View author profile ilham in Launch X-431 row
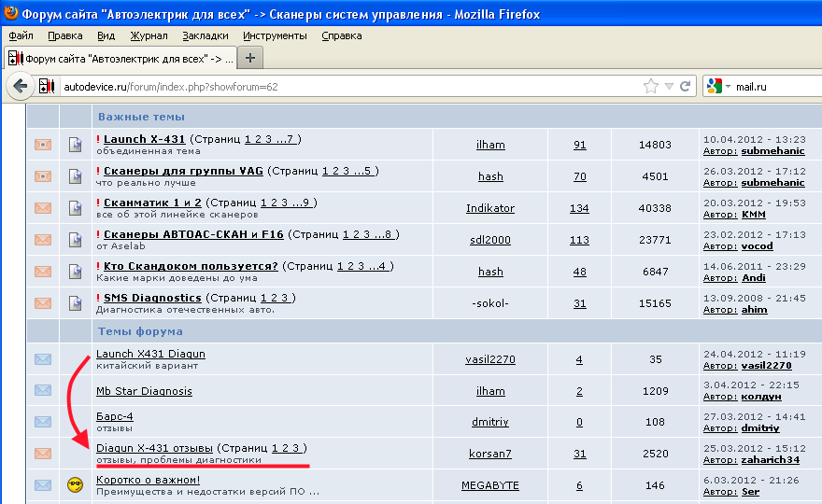This screenshot has height=504, width=822. (490, 145)
